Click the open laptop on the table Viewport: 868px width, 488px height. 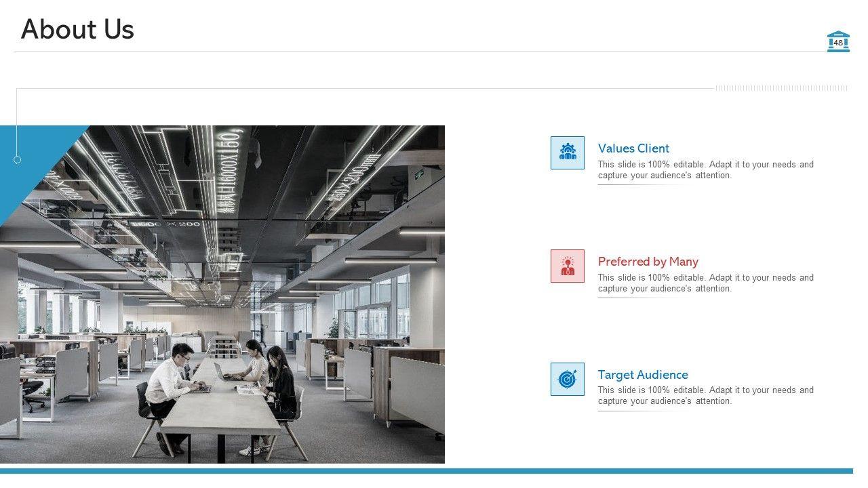point(222,372)
